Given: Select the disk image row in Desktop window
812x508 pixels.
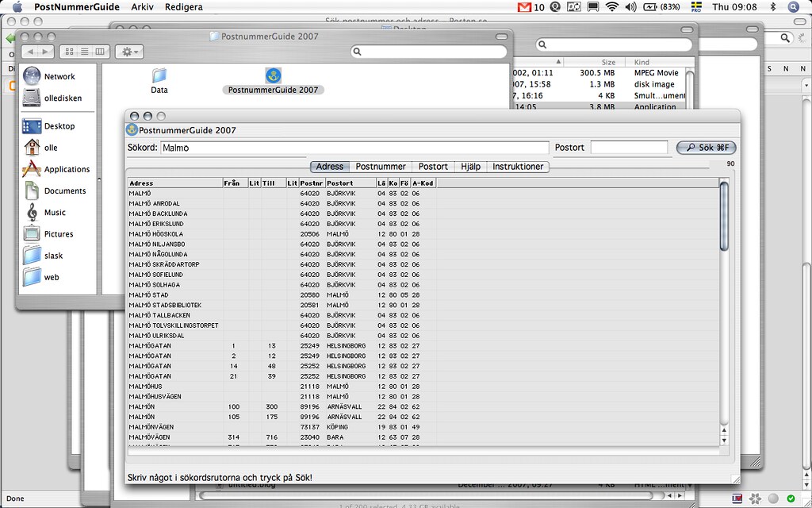Looking at the screenshot, I should 599,84.
